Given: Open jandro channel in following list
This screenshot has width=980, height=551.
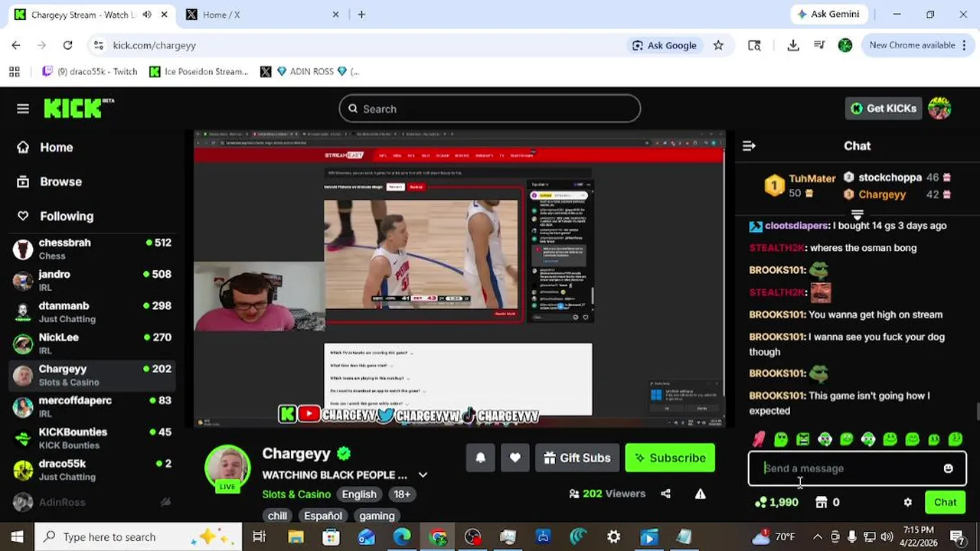Looking at the screenshot, I should (93, 280).
